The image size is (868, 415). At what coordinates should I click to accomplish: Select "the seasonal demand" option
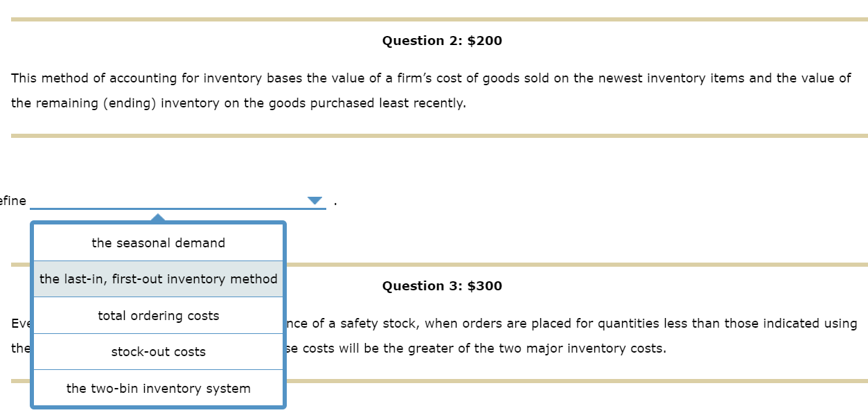point(158,243)
